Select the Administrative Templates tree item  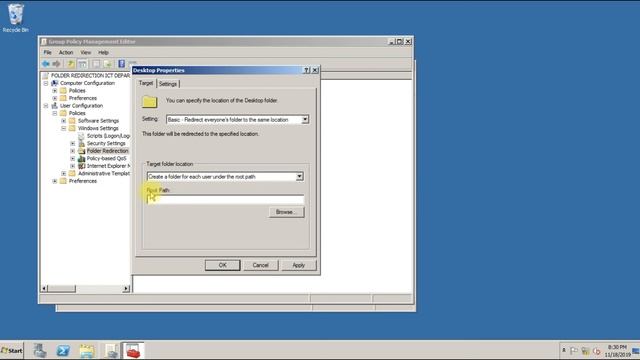point(104,173)
